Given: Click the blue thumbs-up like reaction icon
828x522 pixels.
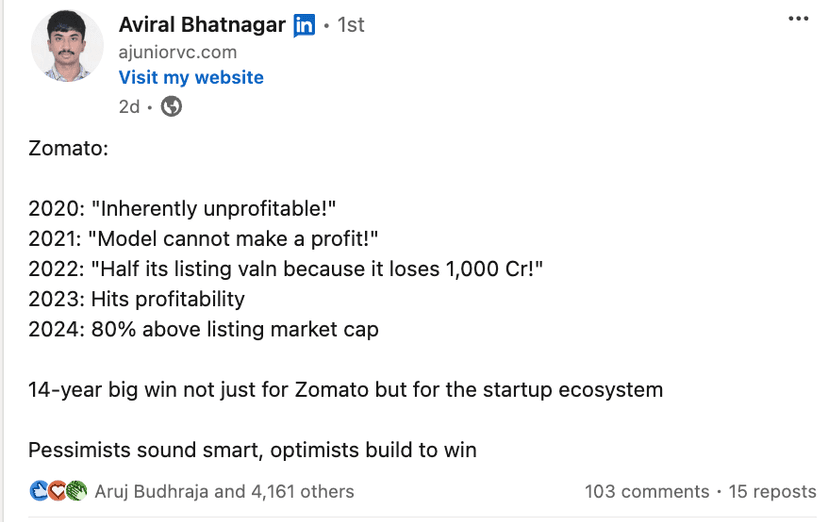Looking at the screenshot, I should (x=39, y=491).
